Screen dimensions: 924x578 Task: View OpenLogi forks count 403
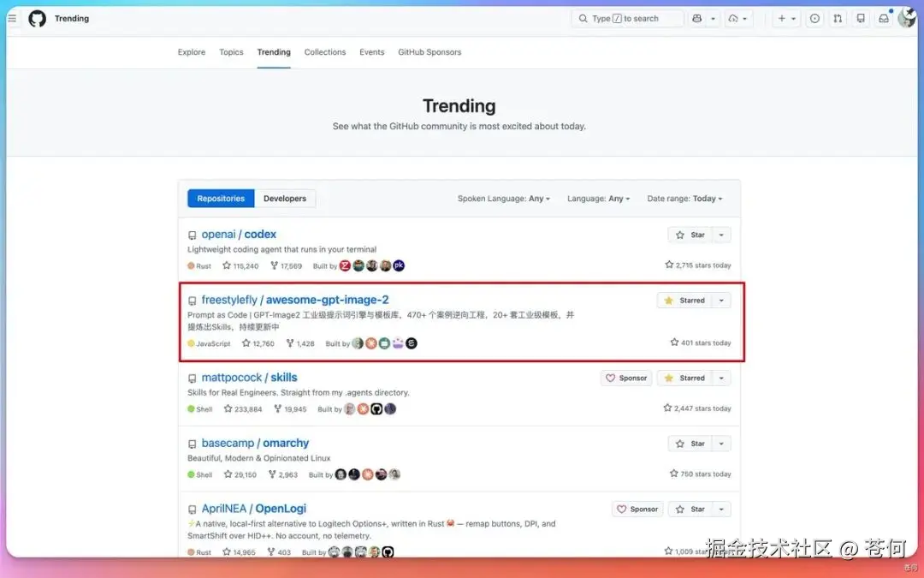tap(279, 552)
